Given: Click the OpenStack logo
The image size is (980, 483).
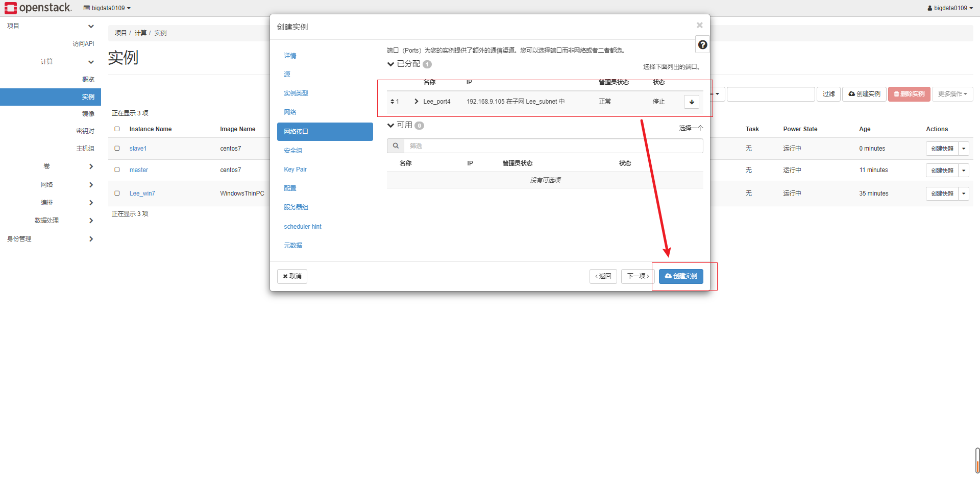Looking at the screenshot, I should pyautogui.click(x=38, y=8).
